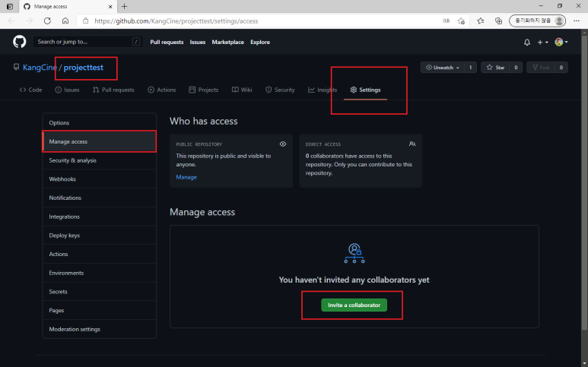Viewport: 588px width, 367px height.
Task: Open Pull requests in top navigation
Action: pyautogui.click(x=167, y=42)
